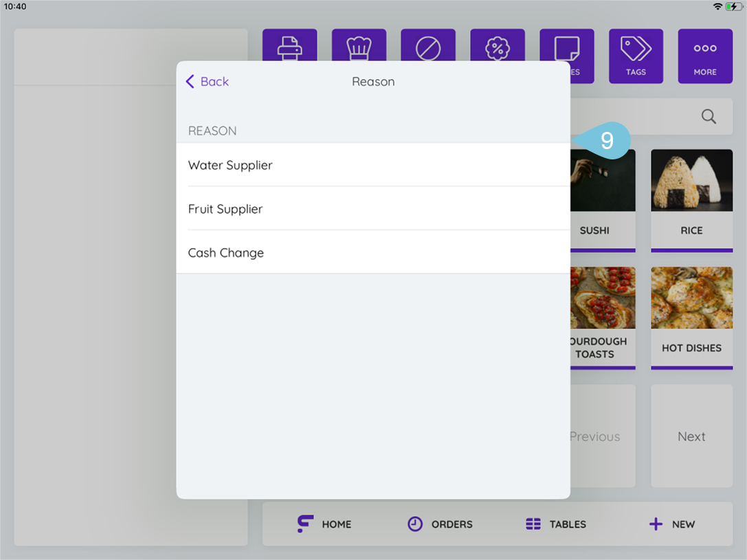Screen dimensions: 747x560
Task: Open the More options button
Action: pyautogui.click(x=705, y=56)
